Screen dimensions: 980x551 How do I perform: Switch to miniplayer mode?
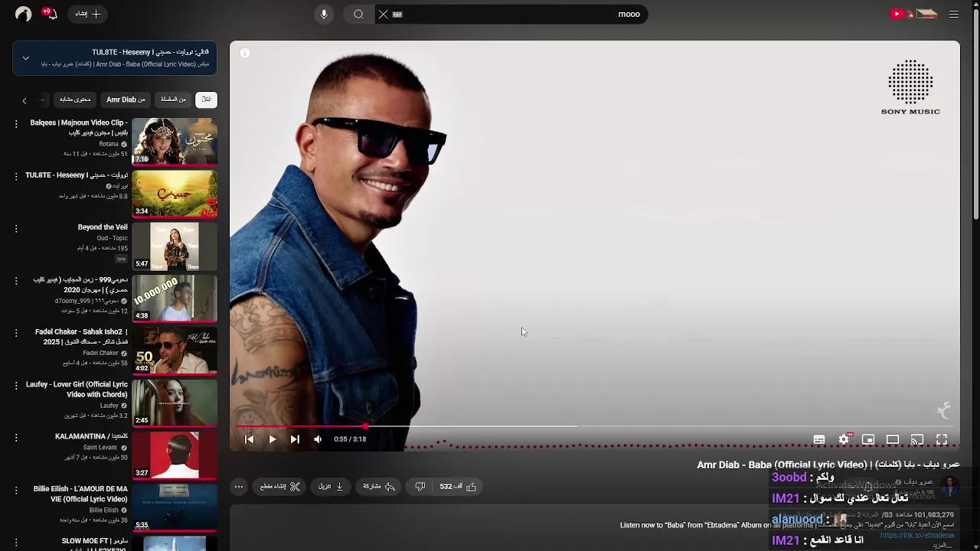pos(868,439)
